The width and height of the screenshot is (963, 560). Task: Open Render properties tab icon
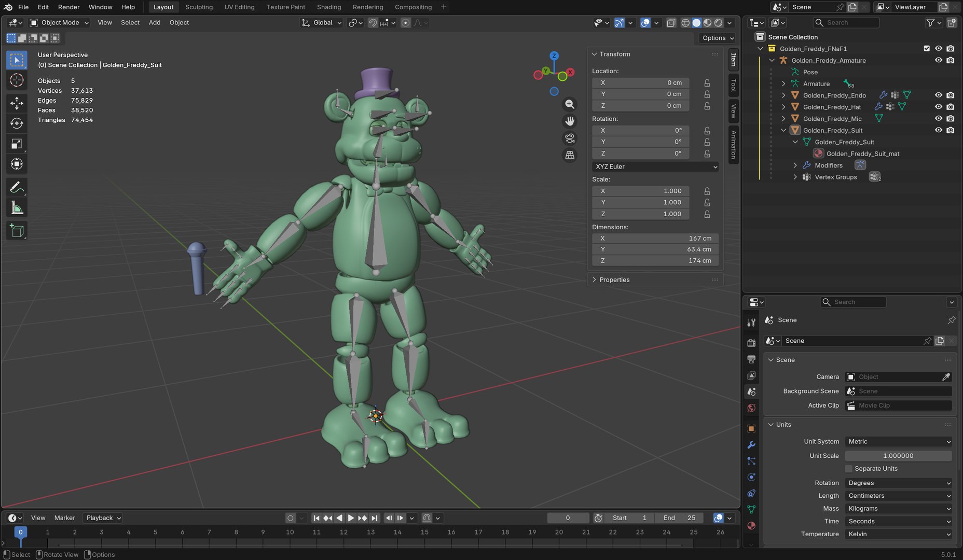[x=751, y=343]
